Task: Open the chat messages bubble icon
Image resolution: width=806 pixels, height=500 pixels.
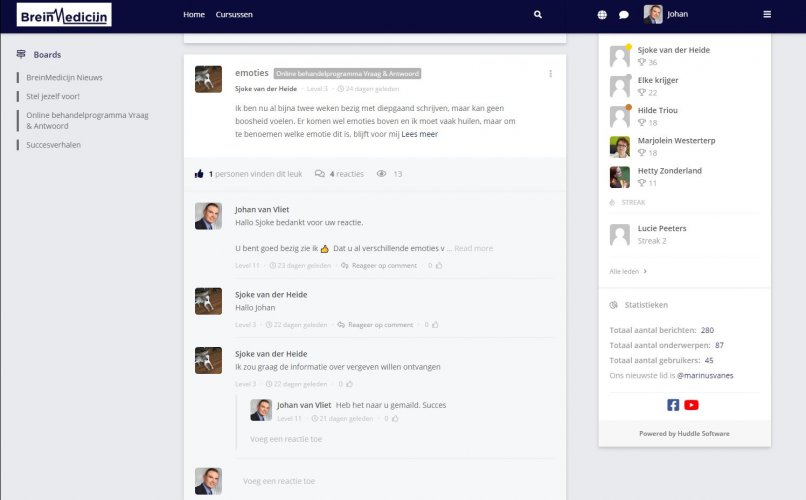Action: tap(624, 15)
